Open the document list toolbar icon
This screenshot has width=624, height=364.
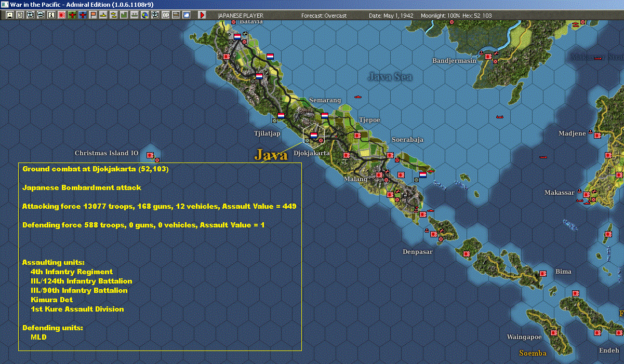(x=20, y=15)
